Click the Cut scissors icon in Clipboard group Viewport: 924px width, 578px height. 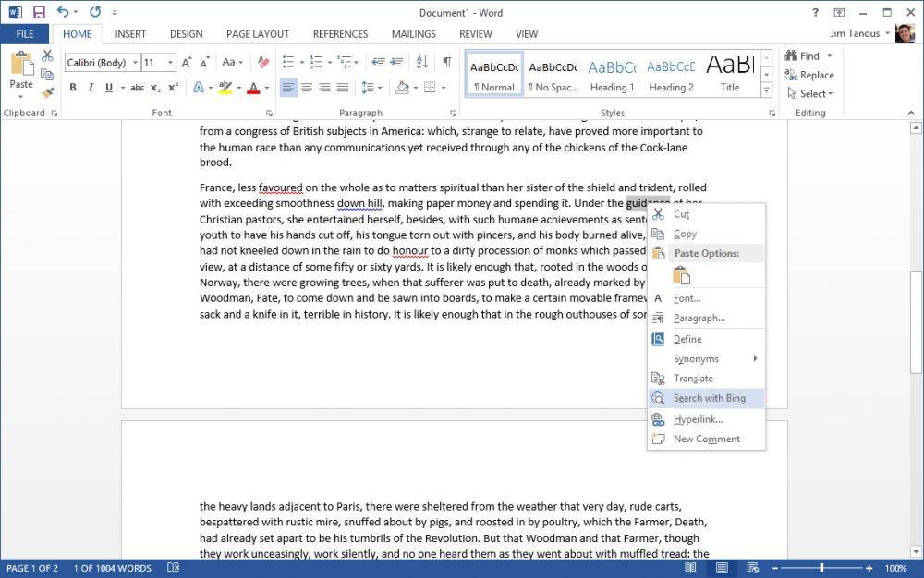point(47,55)
